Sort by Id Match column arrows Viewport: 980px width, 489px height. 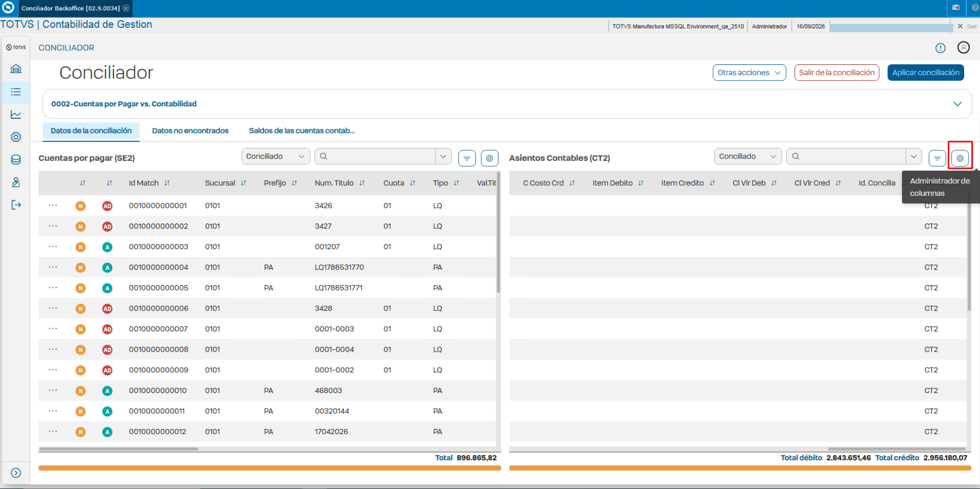(x=167, y=183)
